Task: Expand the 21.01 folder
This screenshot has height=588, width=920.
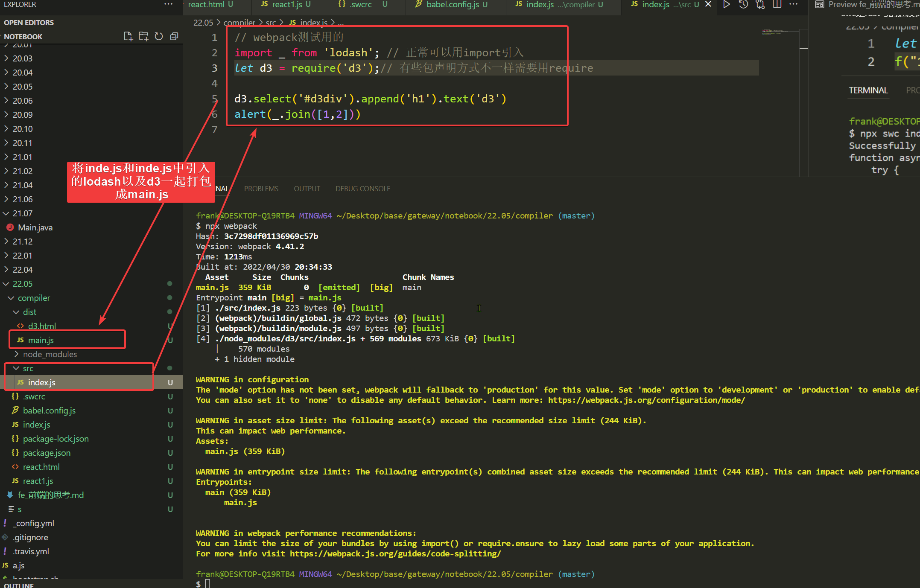Action: click(x=6, y=157)
